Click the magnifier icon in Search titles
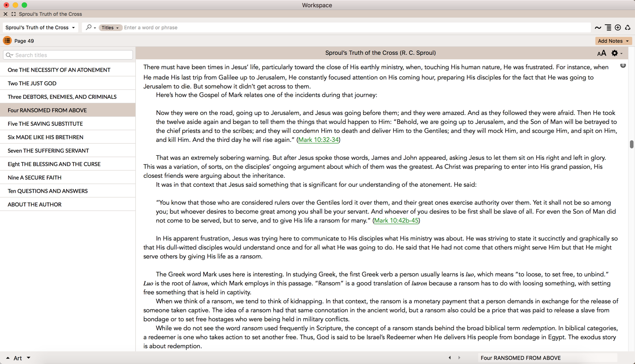This screenshot has width=635, height=364. (x=9, y=55)
